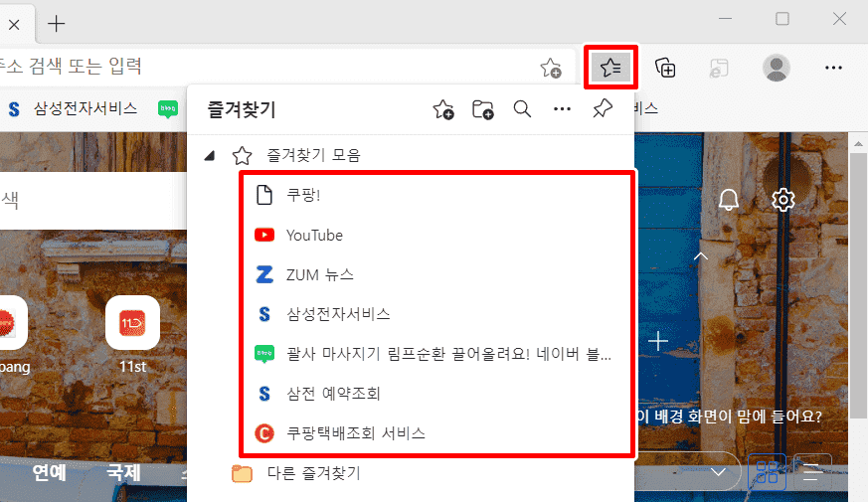Open the 괄사 마사지기 blog favorite

click(437, 354)
